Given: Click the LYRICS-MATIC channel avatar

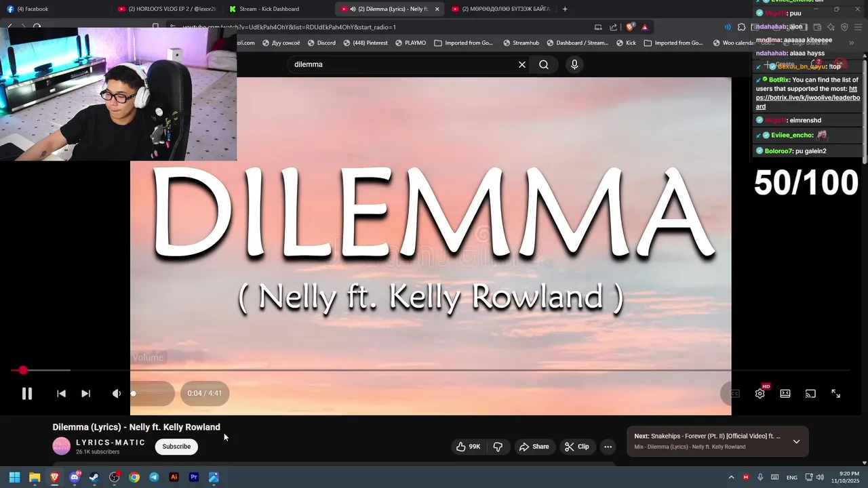Looking at the screenshot, I should pyautogui.click(x=61, y=446).
